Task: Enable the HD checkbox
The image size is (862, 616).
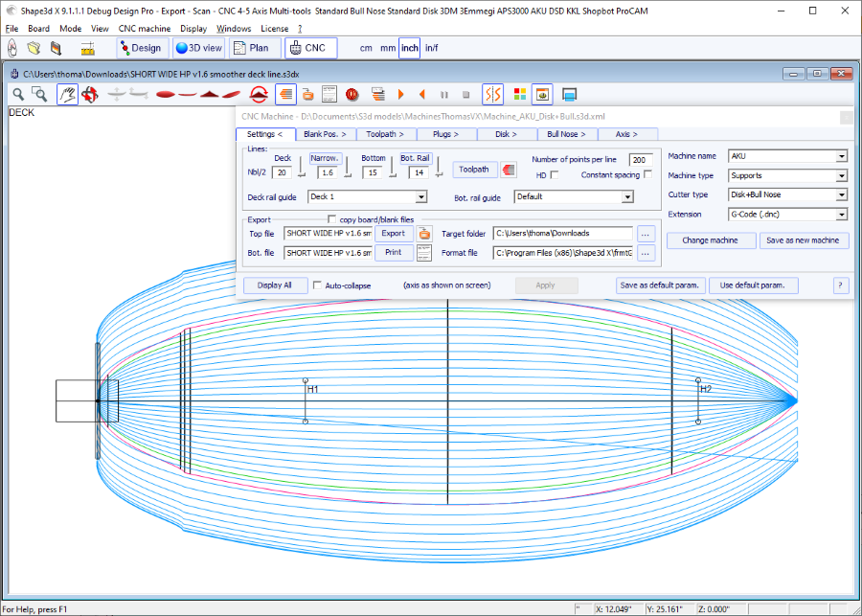Action: (555, 175)
